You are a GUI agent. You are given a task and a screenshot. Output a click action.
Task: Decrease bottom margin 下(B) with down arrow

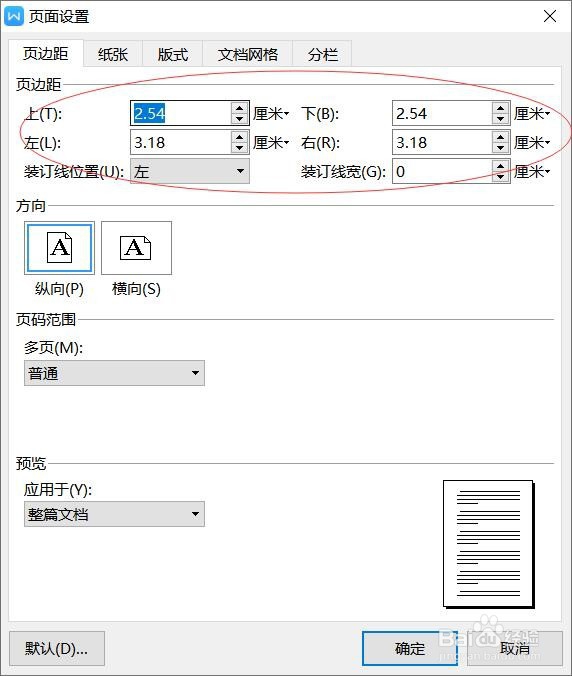pos(500,119)
